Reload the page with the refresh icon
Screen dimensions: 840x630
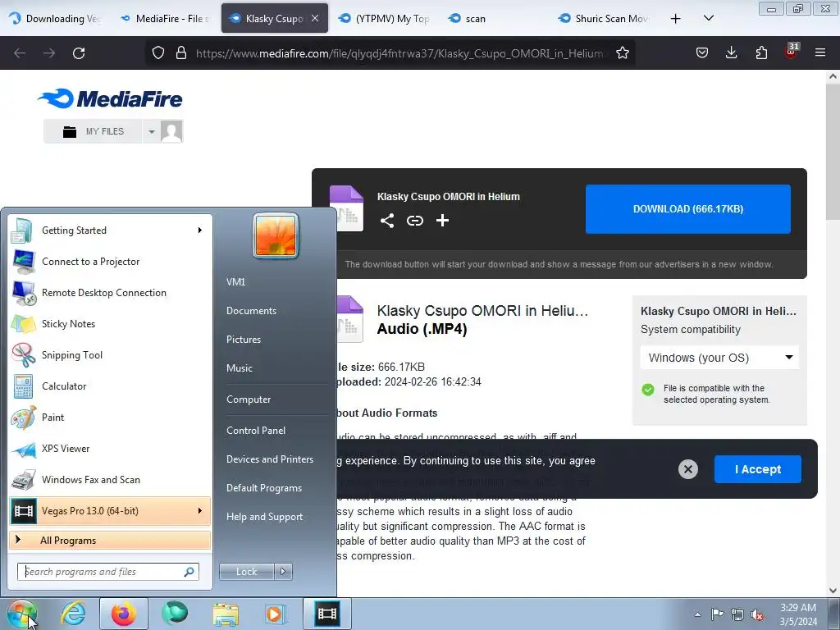coord(79,53)
